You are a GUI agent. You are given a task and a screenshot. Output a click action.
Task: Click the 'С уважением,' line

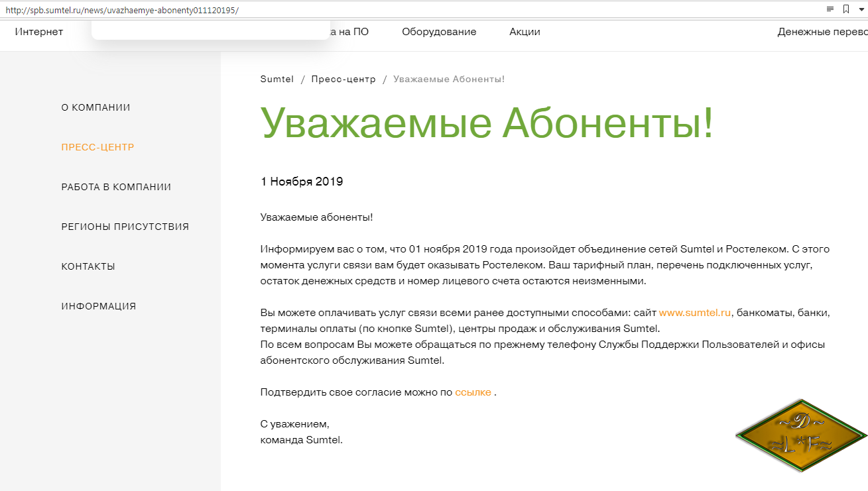[295, 424]
